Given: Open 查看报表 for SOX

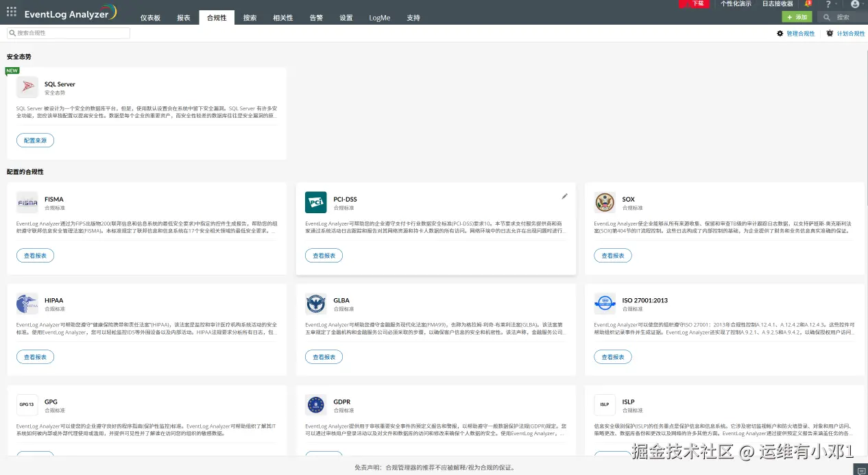Looking at the screenshot, I should coord(613,255).
